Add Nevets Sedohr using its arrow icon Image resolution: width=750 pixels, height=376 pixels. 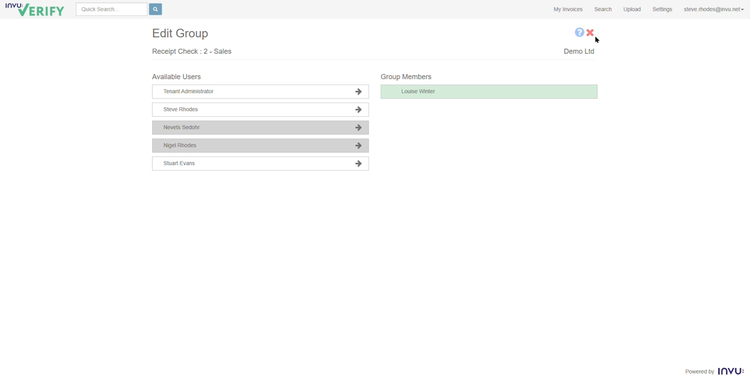(x=358, y=127)
